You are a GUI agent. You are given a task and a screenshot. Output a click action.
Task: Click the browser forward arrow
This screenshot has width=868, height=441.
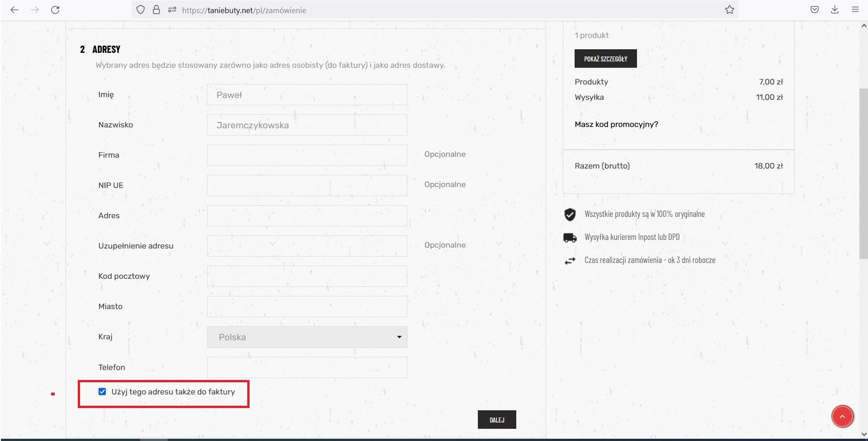35,10
